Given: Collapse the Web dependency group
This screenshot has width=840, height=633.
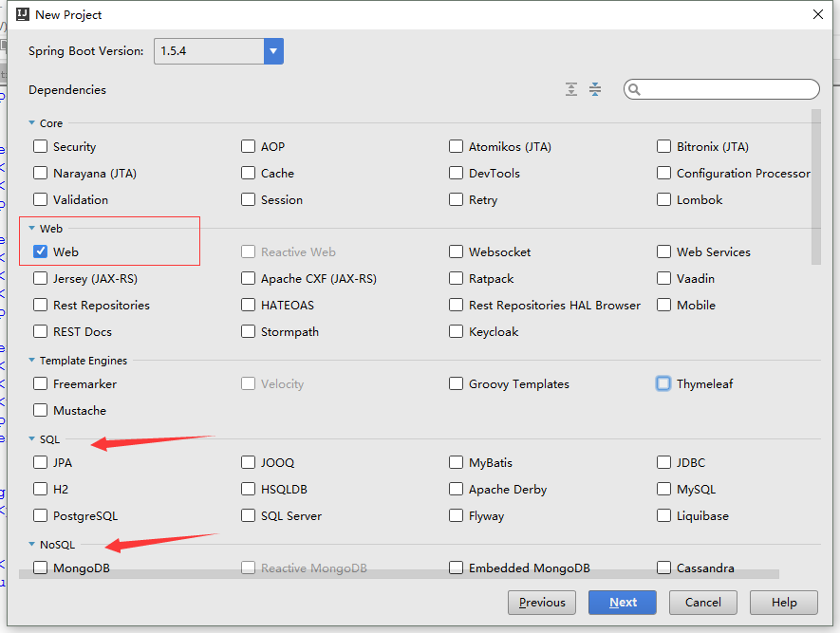Looking at the screenshot, I should (x=31, y=228).
